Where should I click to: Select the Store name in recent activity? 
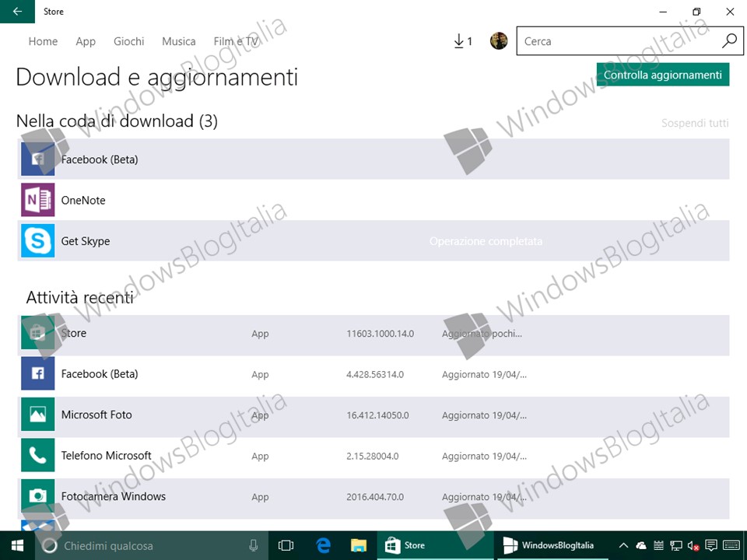pos(74,333)
